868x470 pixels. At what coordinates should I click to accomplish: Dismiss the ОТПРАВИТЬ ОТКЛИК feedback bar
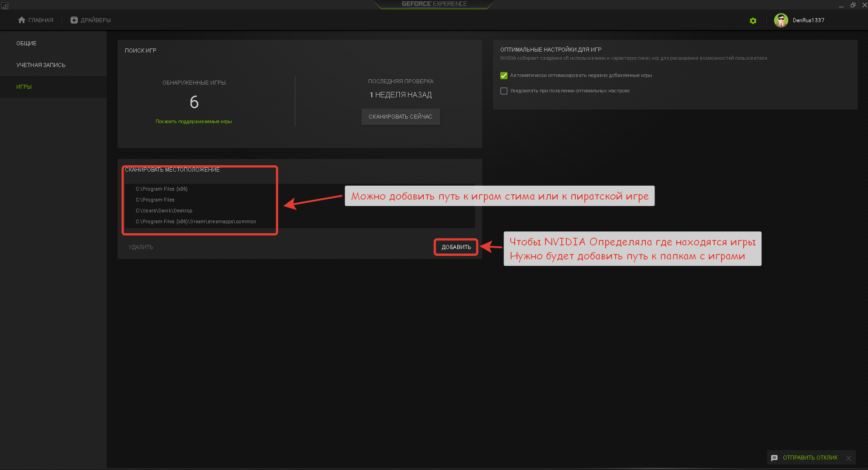click(x=849, y=458)
